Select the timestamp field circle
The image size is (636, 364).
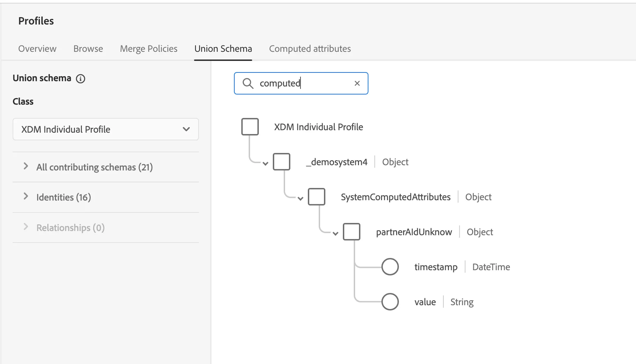(390, 267)
